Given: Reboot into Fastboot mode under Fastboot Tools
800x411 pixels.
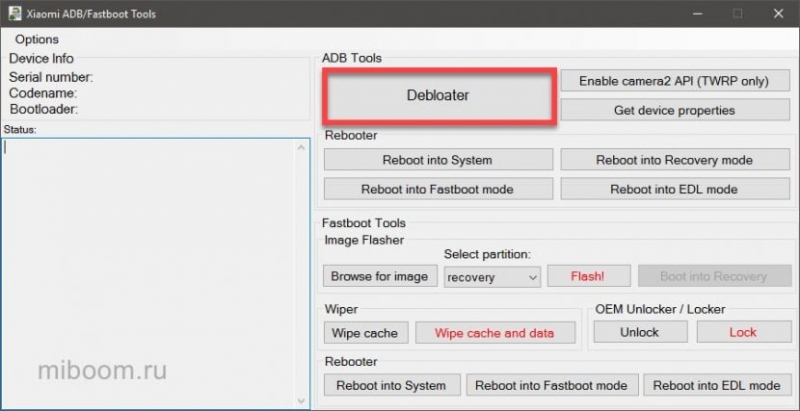Looking at the screenshot, I should click(552, 385).
